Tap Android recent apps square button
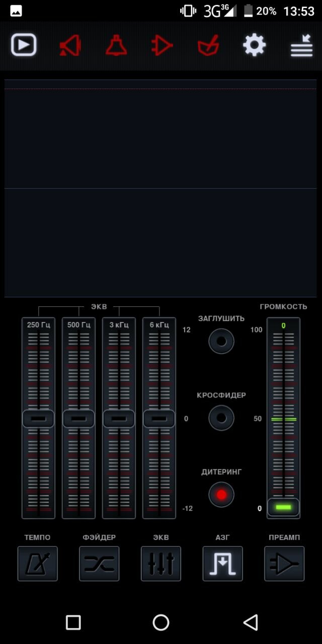Image resolution: width=322 pixels, height=644 pixels. 73,622
